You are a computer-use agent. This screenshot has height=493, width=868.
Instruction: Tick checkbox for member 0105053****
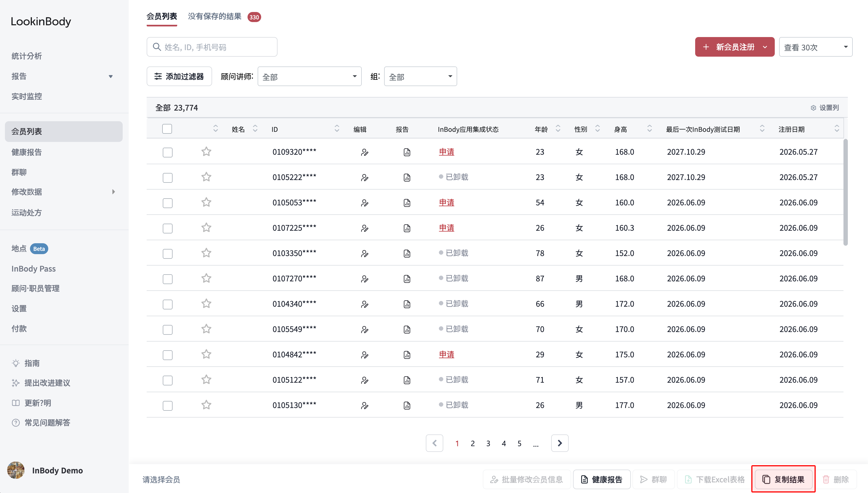pos(167,203)
